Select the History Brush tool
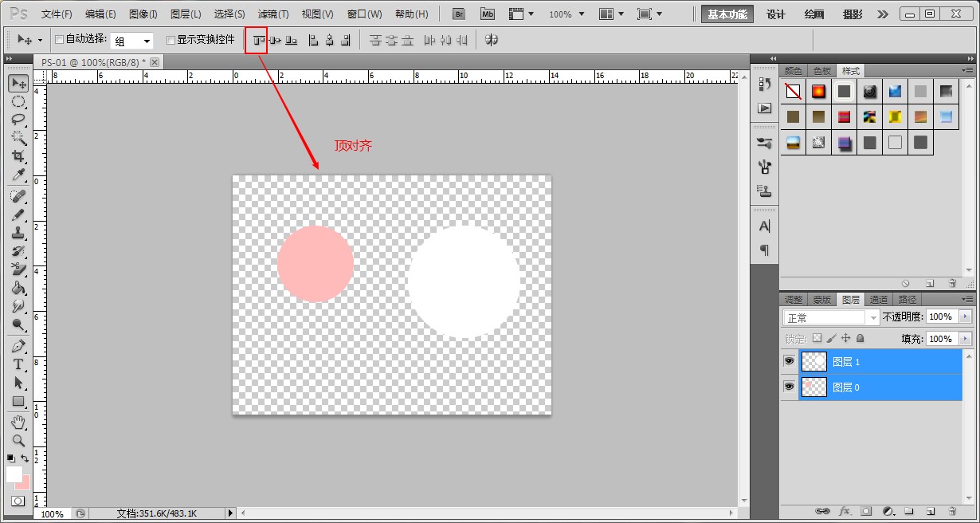This screenshot has height=523, width=980. pyautogui.click(x=18, y=251)
